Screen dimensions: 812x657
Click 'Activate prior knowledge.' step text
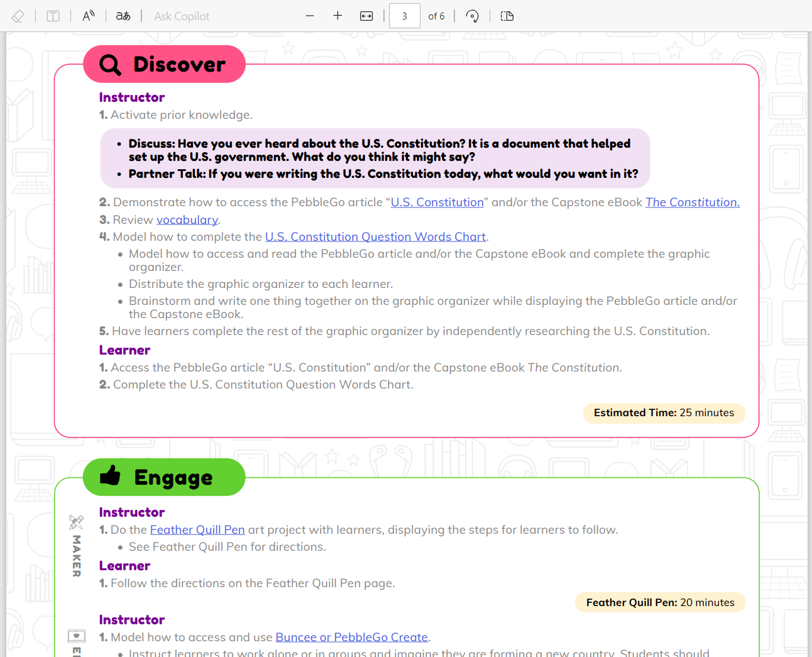pos(182,115)
